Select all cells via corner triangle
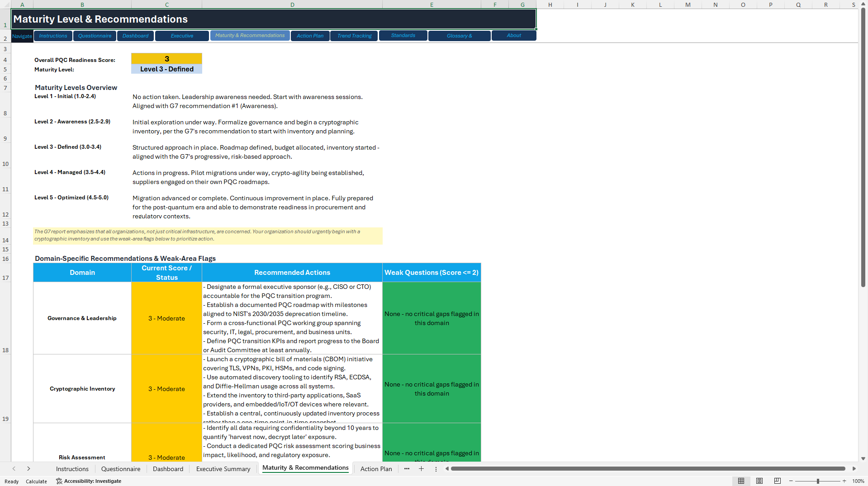868x486 pixels. [x=5, y=5]
